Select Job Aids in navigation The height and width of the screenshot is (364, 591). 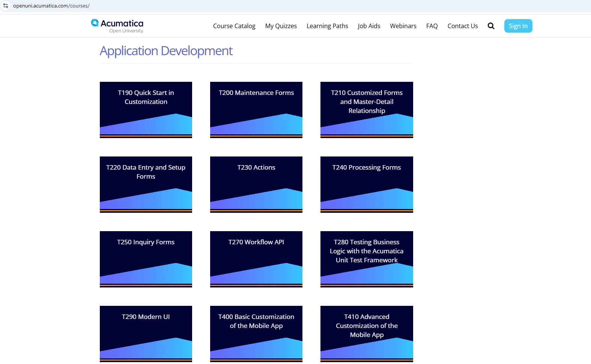click(369, 26)
